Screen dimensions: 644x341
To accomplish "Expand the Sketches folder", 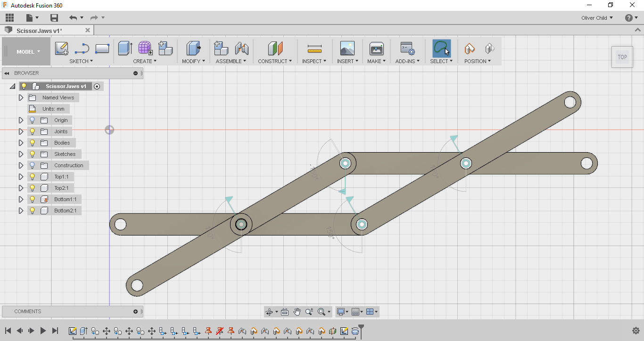I will click(21, 154).
